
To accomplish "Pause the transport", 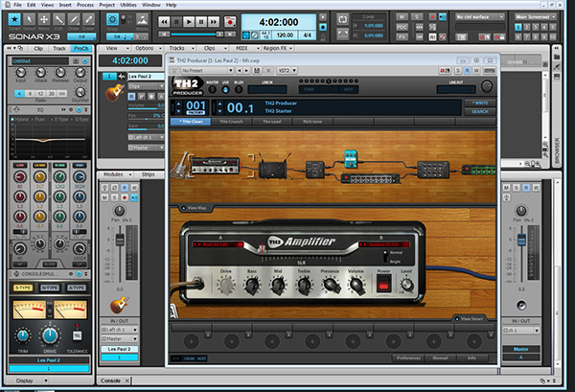I will (201, 22).
